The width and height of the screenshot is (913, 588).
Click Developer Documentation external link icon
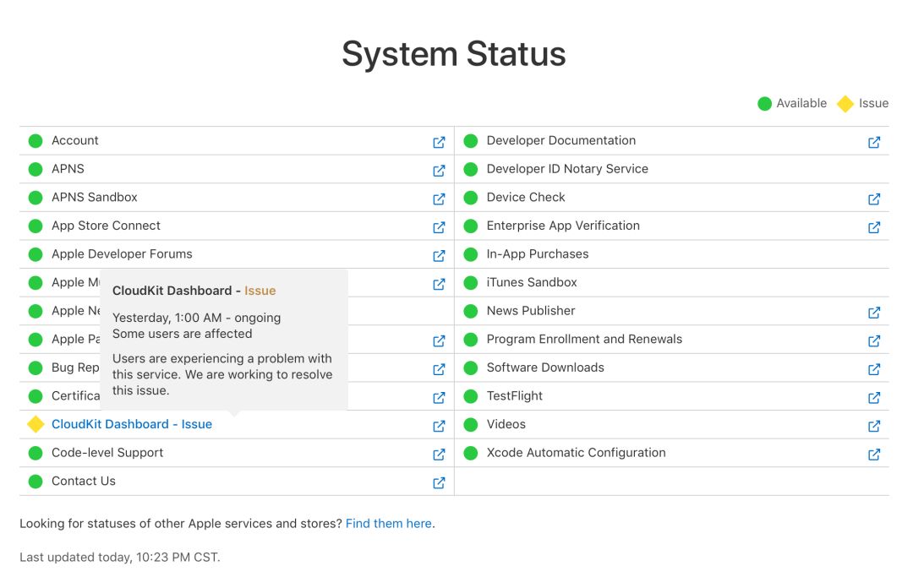[874, 142]
